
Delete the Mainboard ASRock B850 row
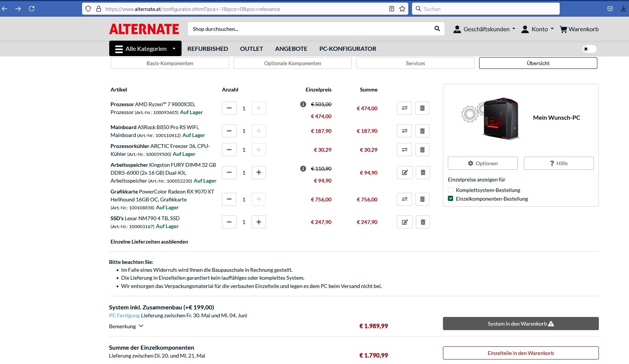(422, 131)
